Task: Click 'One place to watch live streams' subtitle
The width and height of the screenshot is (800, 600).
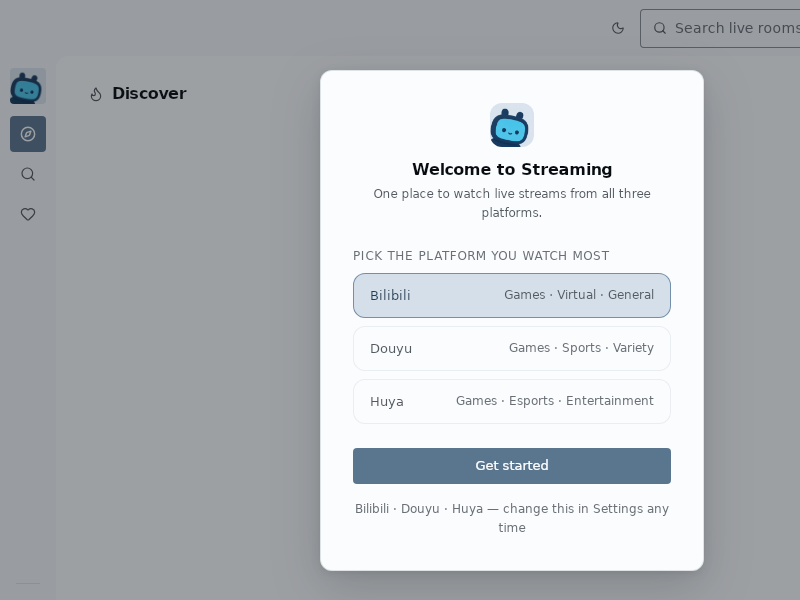Action: click(x=512, y=203)
